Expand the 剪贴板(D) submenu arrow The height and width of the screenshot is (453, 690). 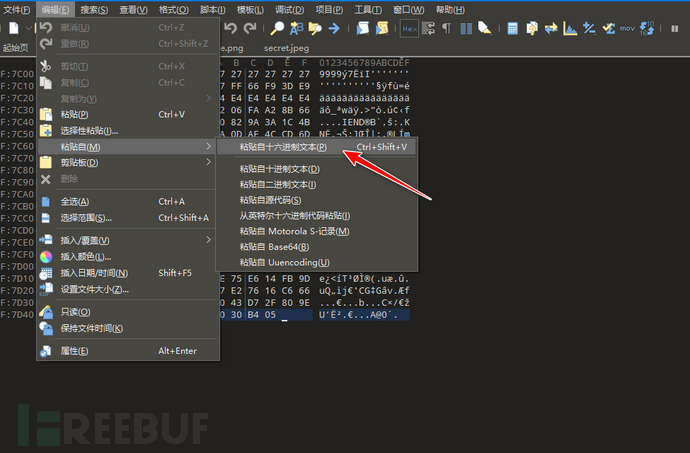[x=209, y=162]
